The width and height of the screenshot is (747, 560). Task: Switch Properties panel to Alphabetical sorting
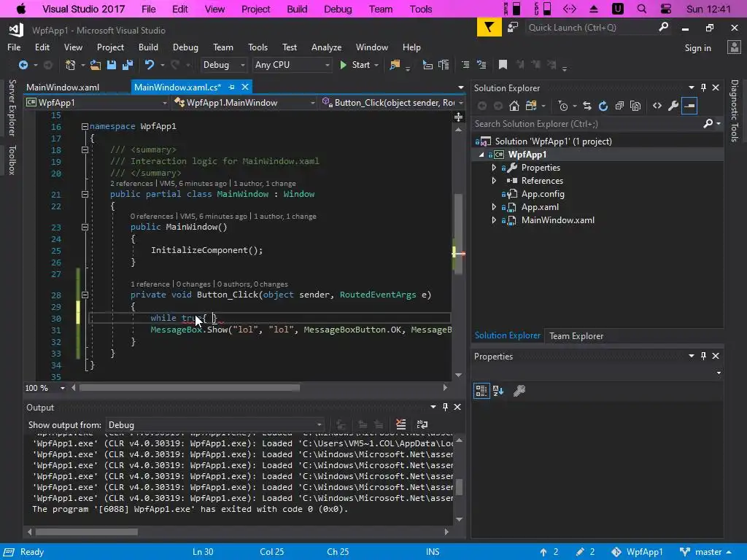coord(498,391)
